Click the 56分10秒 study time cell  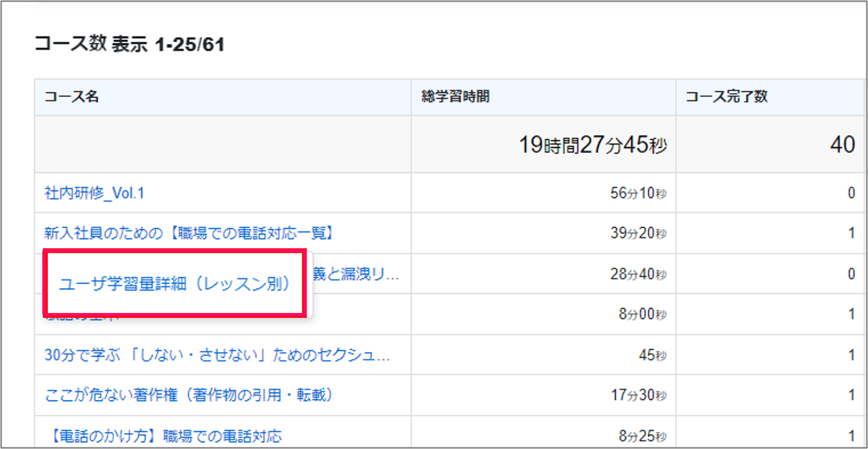click(639, 193)
